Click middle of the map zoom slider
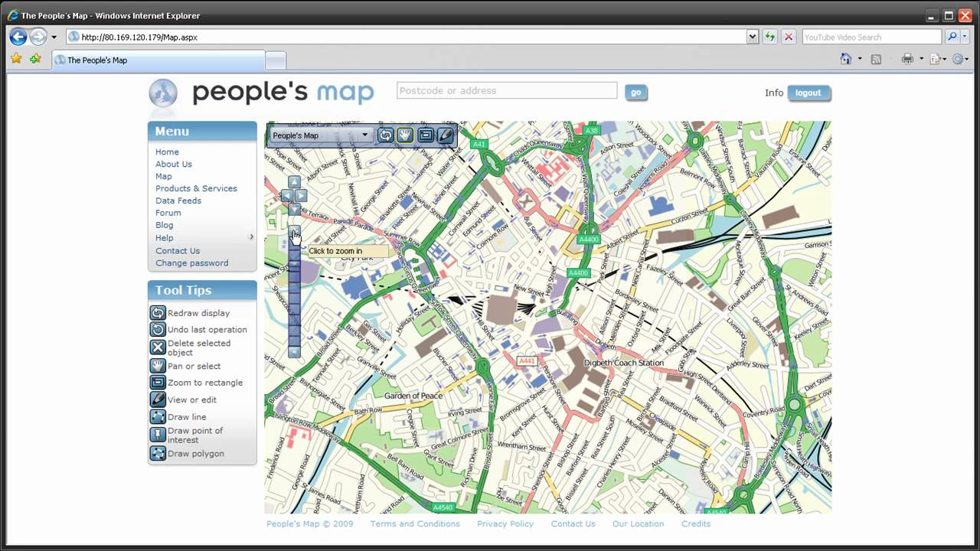Viewport: 980px width, 551px height. [294, 292]
